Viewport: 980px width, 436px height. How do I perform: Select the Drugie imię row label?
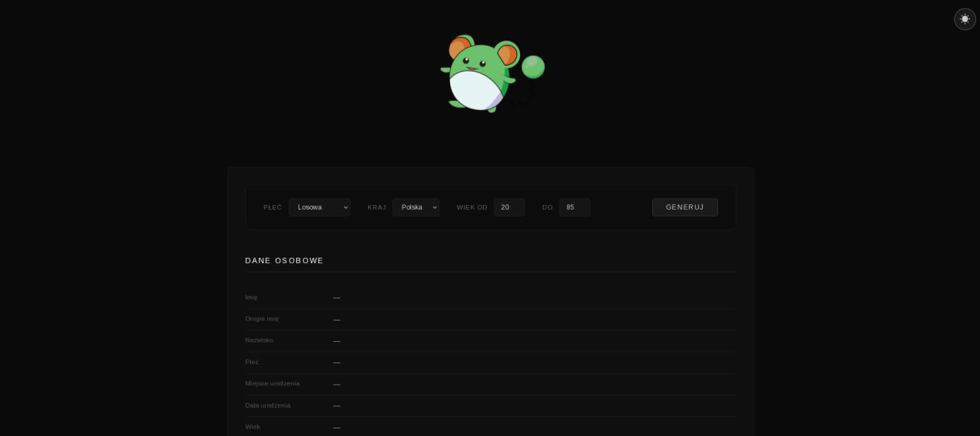tap(262, 319)
